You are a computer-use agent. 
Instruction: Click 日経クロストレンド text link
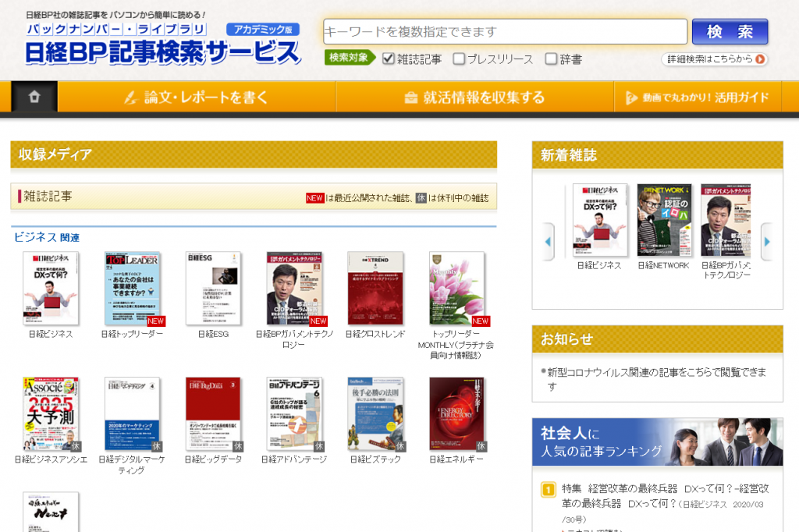(x=375, y=334)
